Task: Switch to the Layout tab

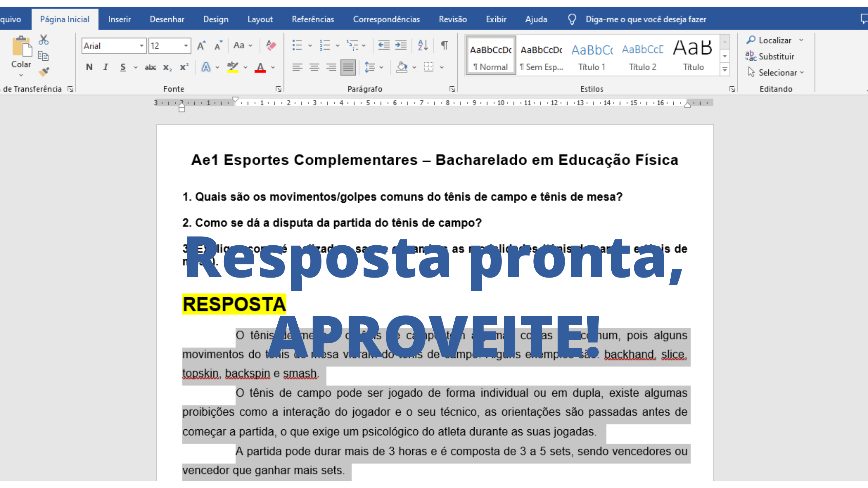Action: [x=260, y=19]
